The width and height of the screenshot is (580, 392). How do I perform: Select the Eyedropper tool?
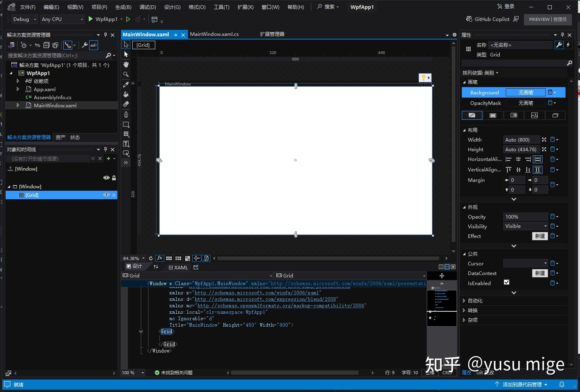[126, 85]
